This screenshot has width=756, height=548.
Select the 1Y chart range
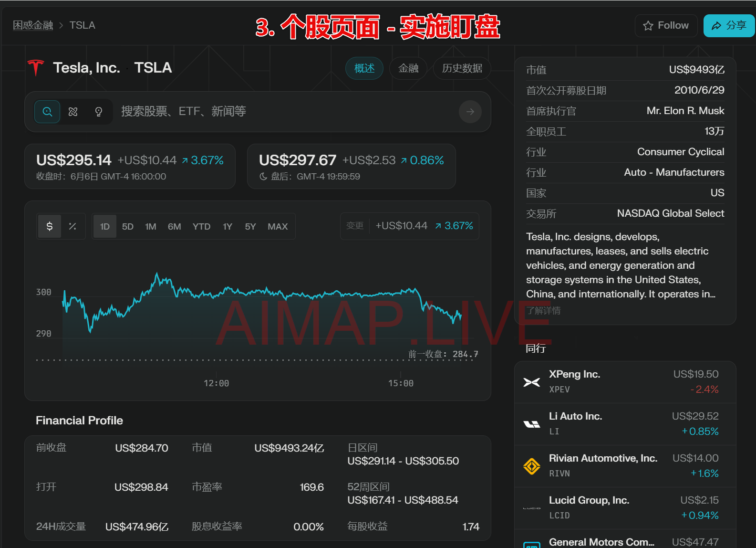[228, 226]
